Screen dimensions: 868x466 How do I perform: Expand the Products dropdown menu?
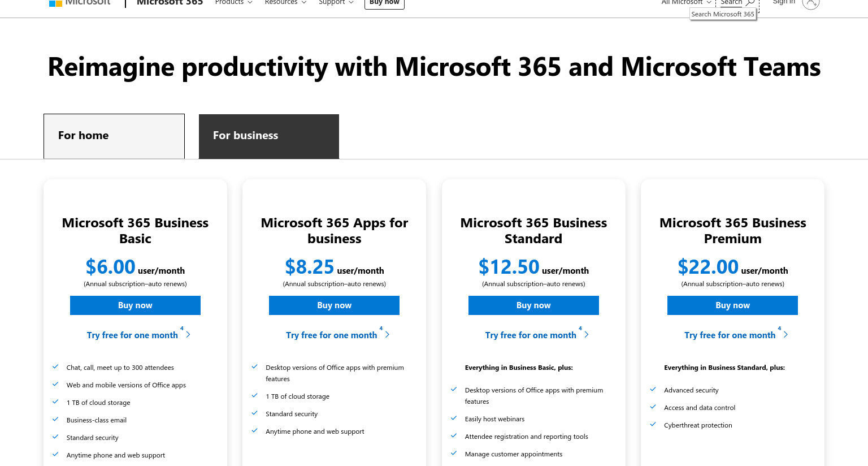point(233,3)
